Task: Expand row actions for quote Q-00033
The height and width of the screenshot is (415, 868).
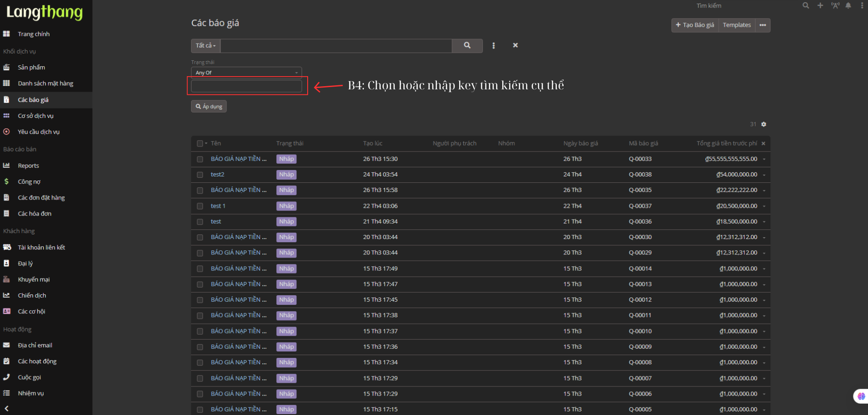Action: click(x=764, y=159)
